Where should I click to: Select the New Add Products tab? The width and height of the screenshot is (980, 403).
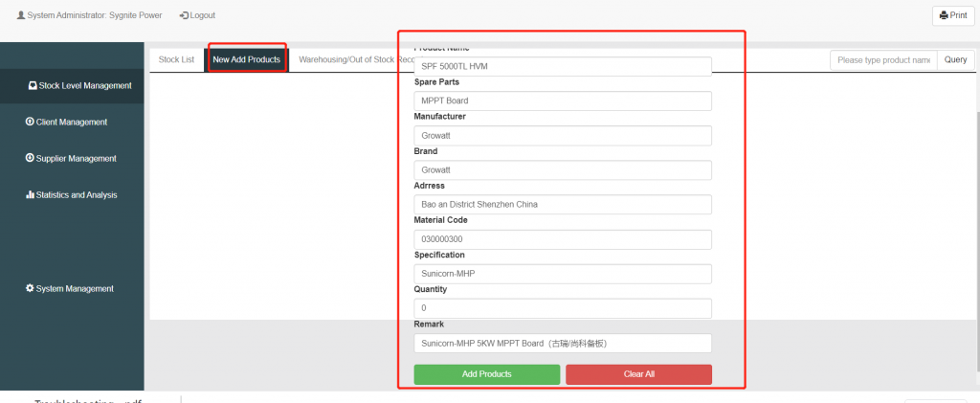(246, 60)
